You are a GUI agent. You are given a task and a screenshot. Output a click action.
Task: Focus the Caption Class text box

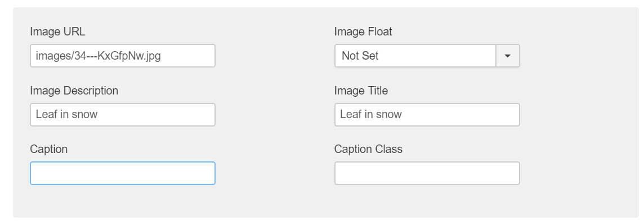[x=427, y=173]
